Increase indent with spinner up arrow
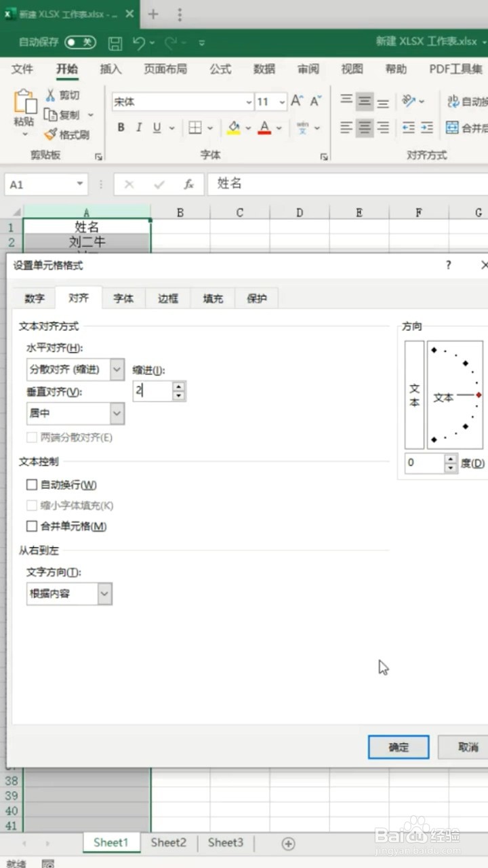Screen dimensions: 488x868 (x=179, y=386)
